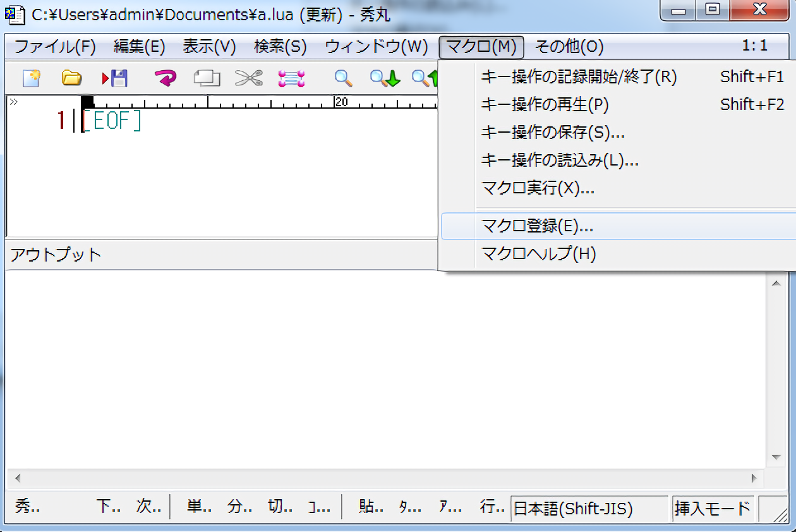Viewport: 796px width, 532px height.
Task: Open the 検索(S) menu
Action: (x=280, y=47)
